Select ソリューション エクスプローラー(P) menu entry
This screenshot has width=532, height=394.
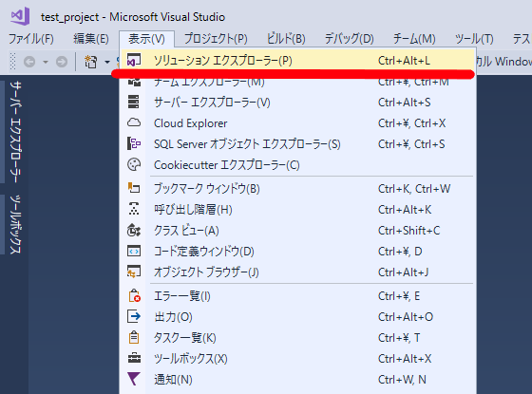click(x=298, y=61)
